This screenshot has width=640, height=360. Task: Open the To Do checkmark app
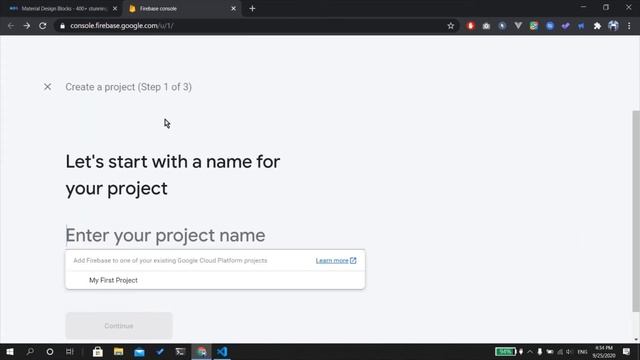pos(160,351)
